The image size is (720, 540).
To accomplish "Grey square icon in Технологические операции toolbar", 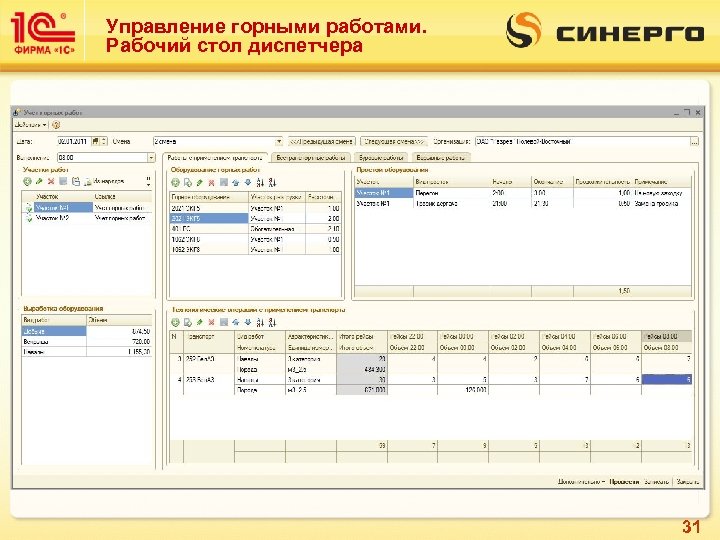I will tap(224, 322).
